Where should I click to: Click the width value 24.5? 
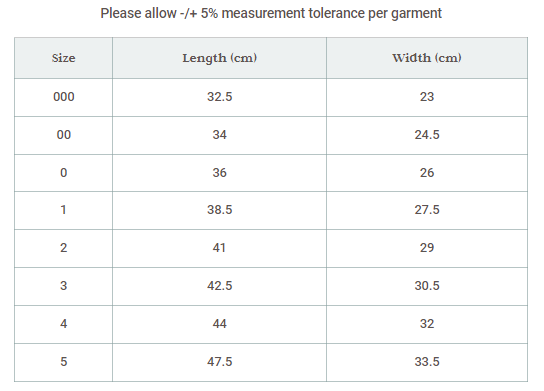pyautogui.click(x=427, y=135)
